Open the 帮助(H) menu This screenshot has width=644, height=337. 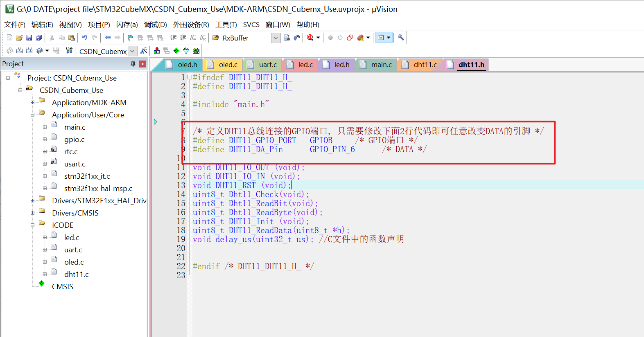pyautogui.click(x=308, y=25)
